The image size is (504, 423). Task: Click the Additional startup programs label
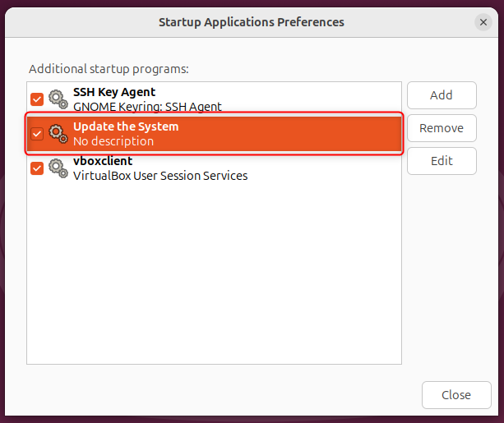point(109,69)
